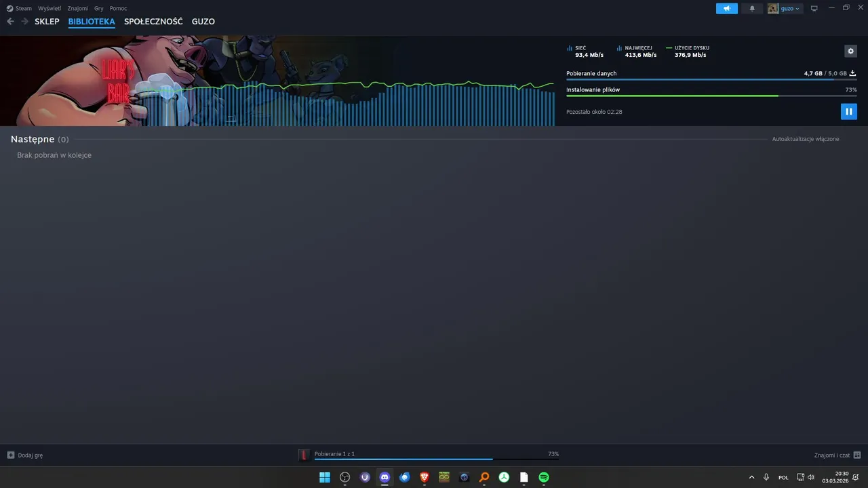Open the Steam announcements megaphone
Viewport: 868px width, 488px height.
coord(726,8)
